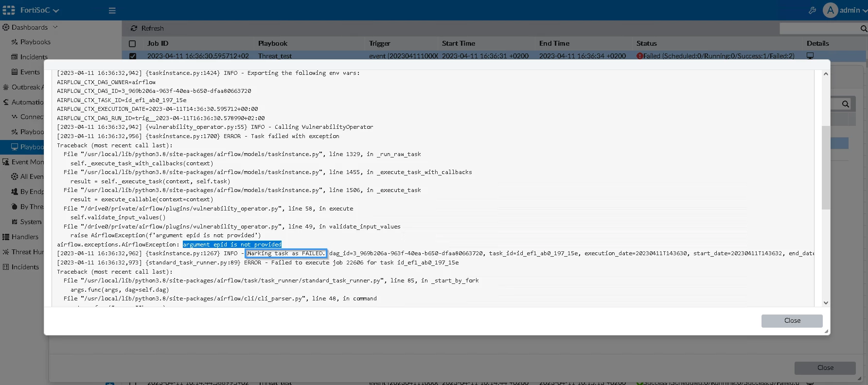Click highlighted text 'argument epid is not provided'

[232, 245]
